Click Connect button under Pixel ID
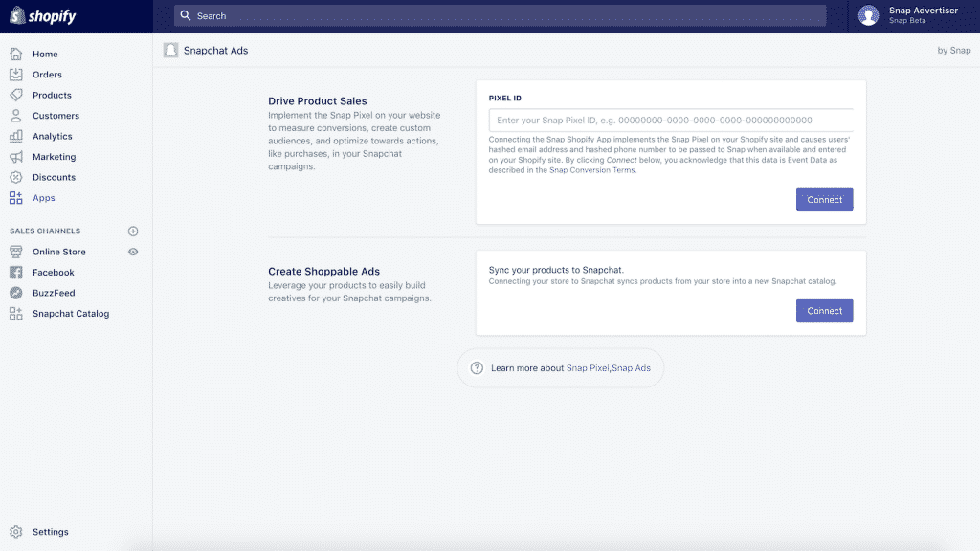This screenshot has width=980, height=551. coord(824,200)
